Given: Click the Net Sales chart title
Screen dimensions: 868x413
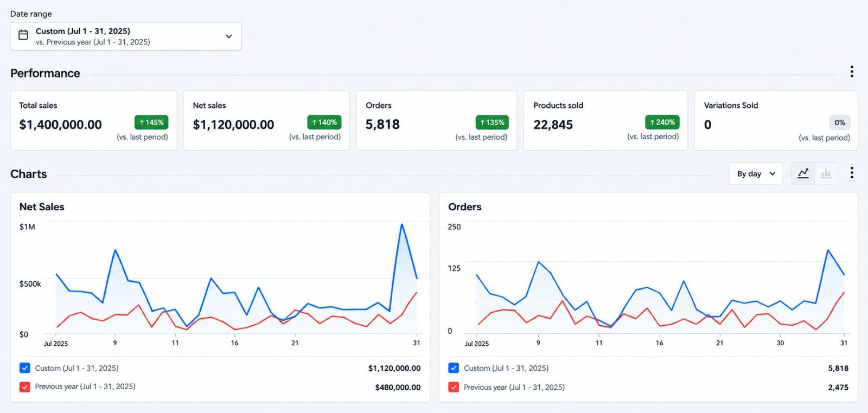Looking at the screenshot, I should (x=42, y=207).
